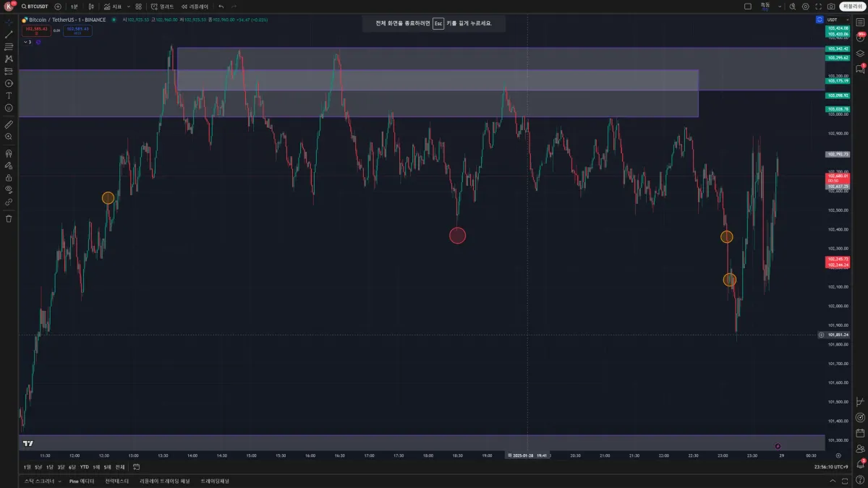
Task: Open the 지표 indicators dialog
Action: coord(112,6)
